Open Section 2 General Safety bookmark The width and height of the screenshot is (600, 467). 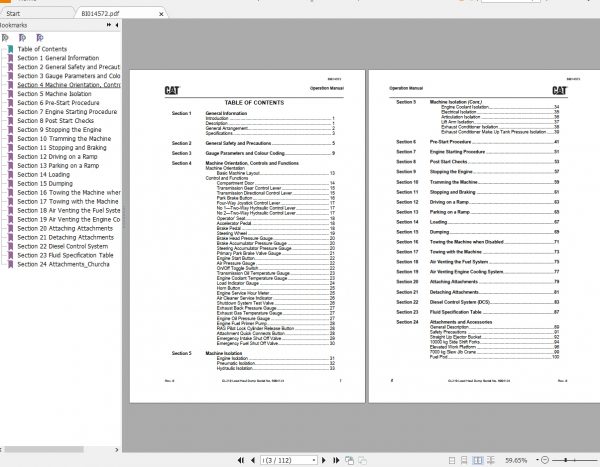click(68, 67)
